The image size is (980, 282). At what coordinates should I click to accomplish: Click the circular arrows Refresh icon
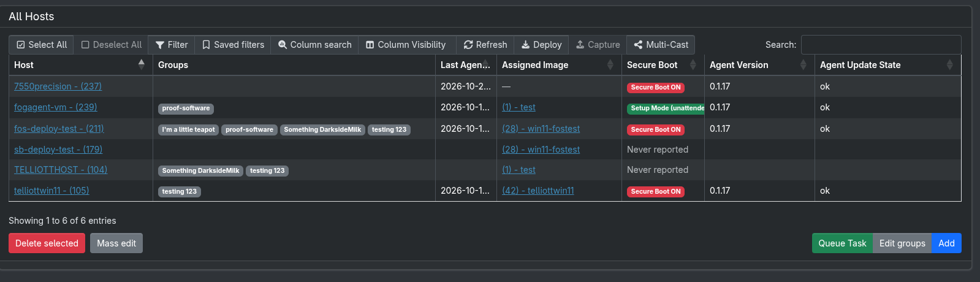pyautogui.click(x=468, y=45)
